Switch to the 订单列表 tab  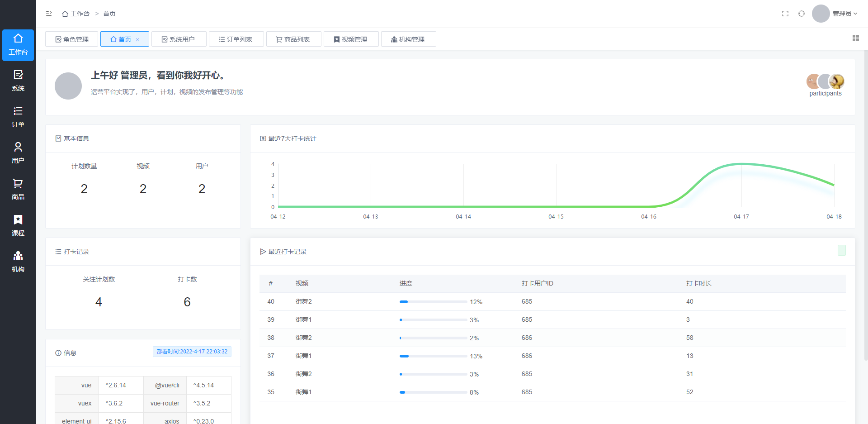point(236,39)
